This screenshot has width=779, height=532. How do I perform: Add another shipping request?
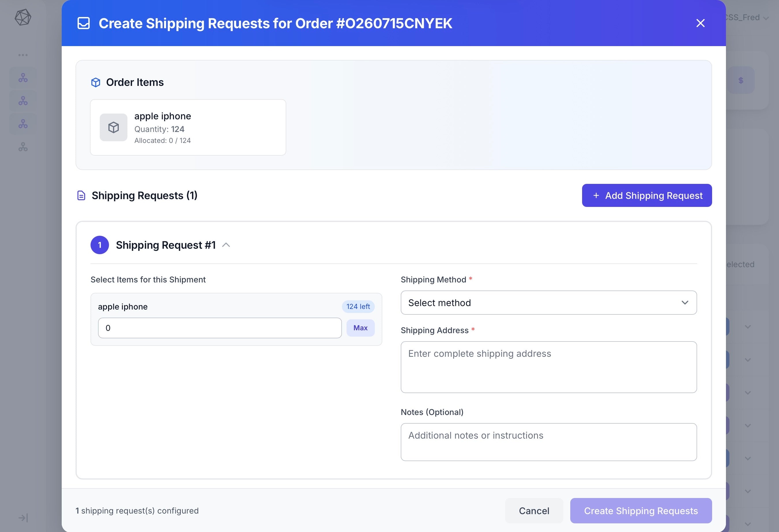point(647,195)
